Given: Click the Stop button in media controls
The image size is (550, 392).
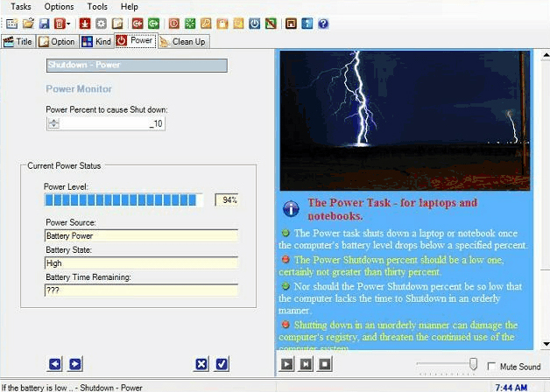Looking at the screenshot, I should (325, 364).
